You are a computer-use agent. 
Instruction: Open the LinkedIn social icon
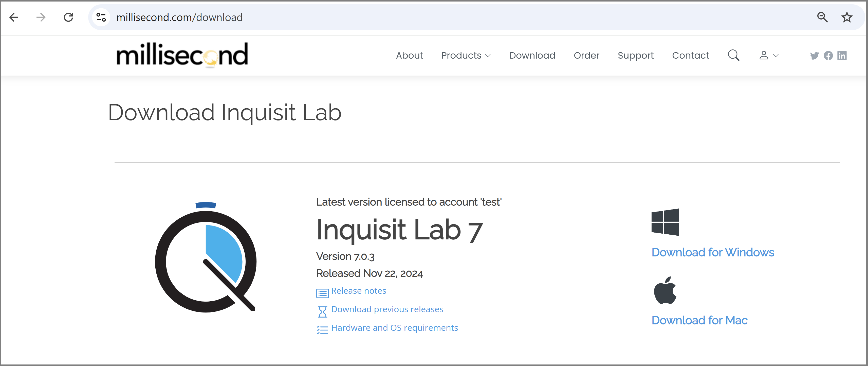(842, 56)
